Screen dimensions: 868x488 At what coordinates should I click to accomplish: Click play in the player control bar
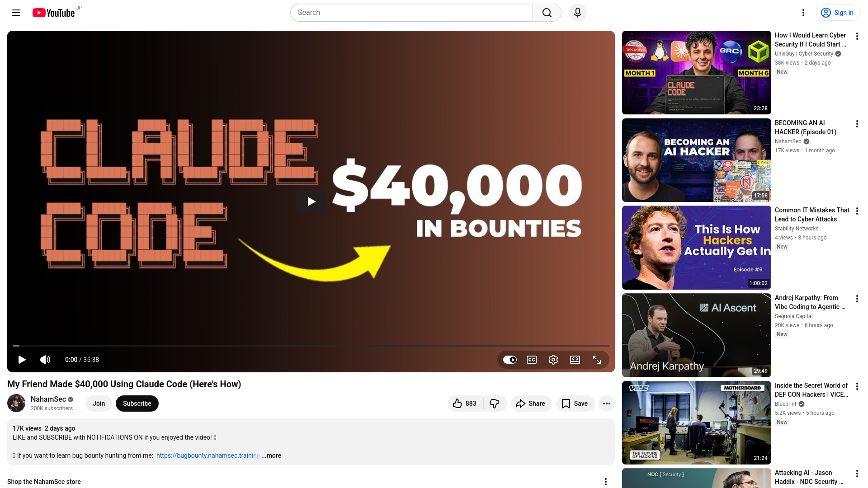(x=22, y=360)
